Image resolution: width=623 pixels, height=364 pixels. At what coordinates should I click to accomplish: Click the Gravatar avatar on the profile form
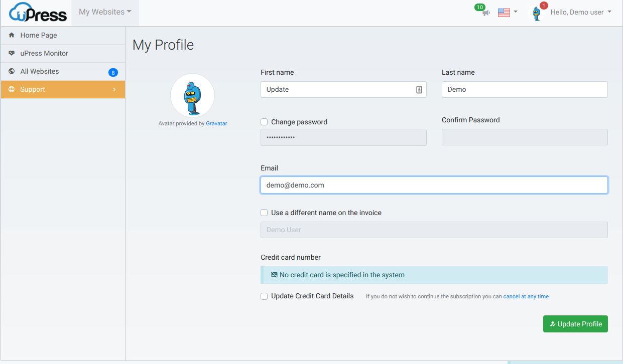(x=192, y=95)
